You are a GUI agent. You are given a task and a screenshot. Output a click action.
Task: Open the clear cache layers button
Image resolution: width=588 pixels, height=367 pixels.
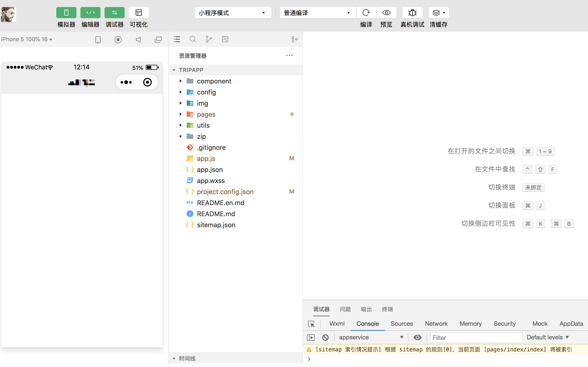[438, 13]
